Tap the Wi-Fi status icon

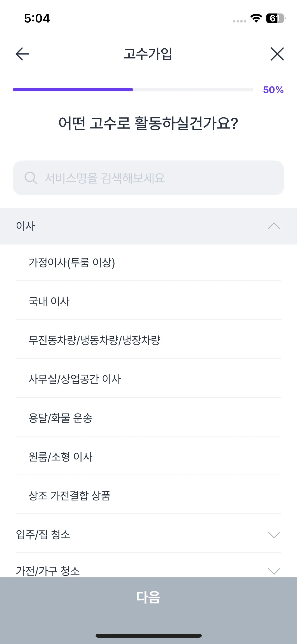(x=256, y=18)
